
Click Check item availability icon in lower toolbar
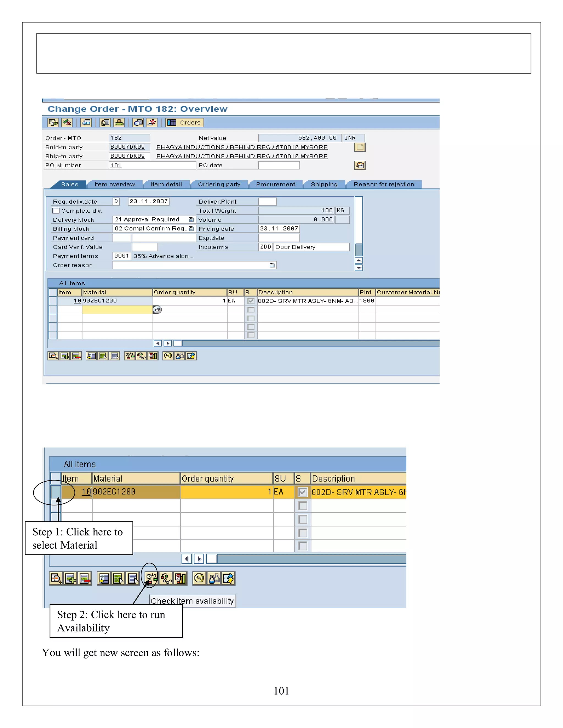click(x=151, y=578)
